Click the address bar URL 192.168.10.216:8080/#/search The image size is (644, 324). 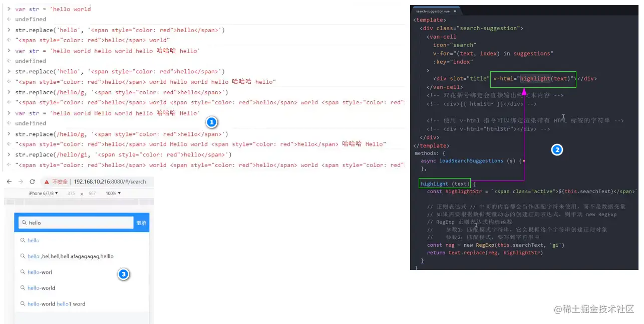pos(110,182)
